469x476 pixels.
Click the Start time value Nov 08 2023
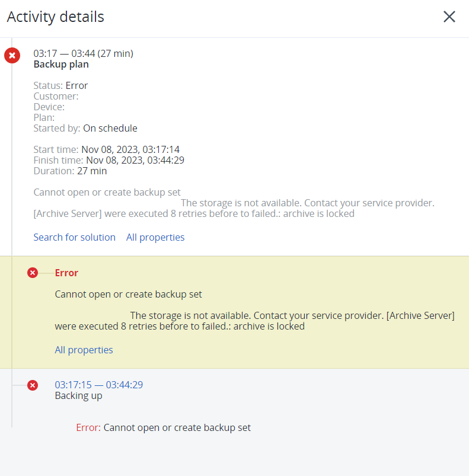coord(133,149)
